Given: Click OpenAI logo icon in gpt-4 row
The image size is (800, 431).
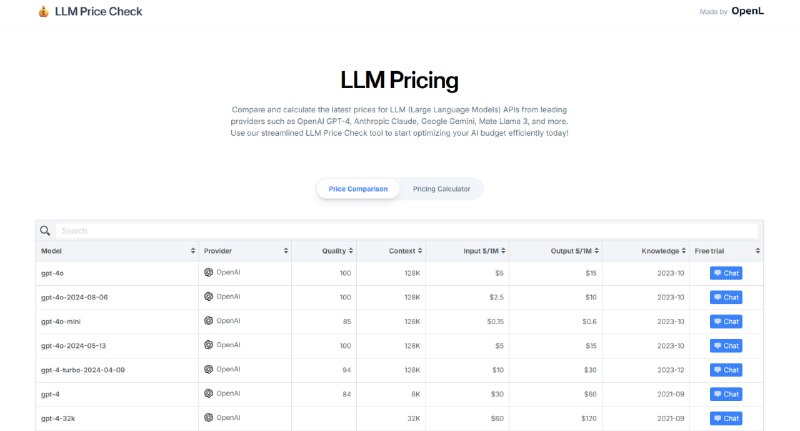Looking at the screenshot, I should pyautogui.click(x=208, y=393).
